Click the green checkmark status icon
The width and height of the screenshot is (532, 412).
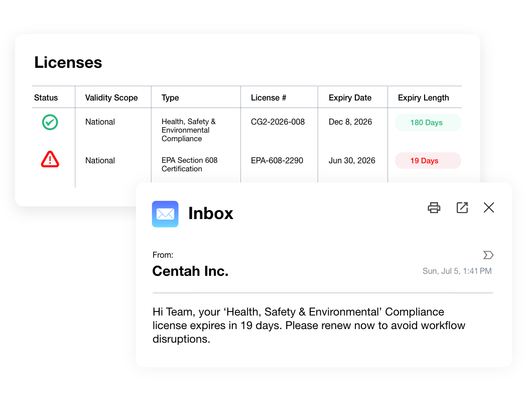50,122
